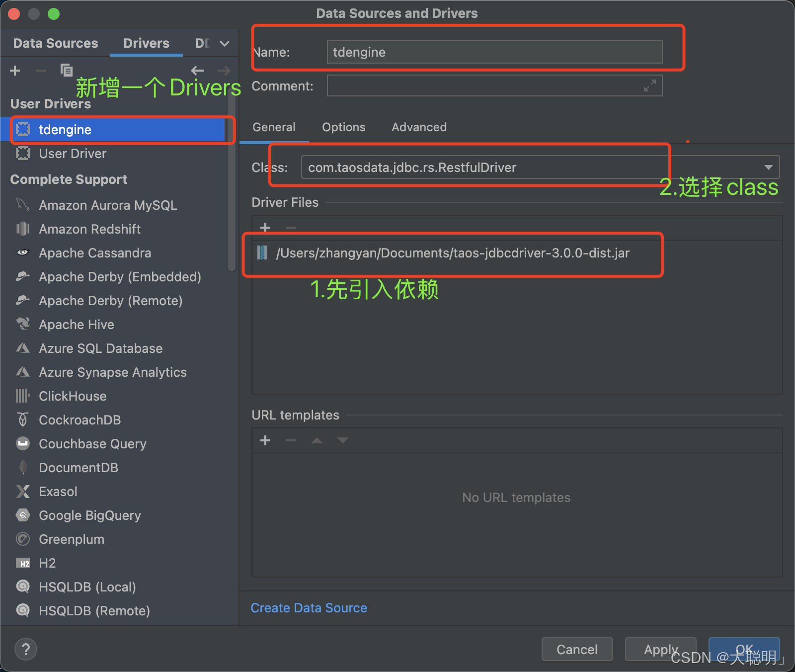Move URL template down with arrow icon

pyautogui.click(x=343, y=440)
